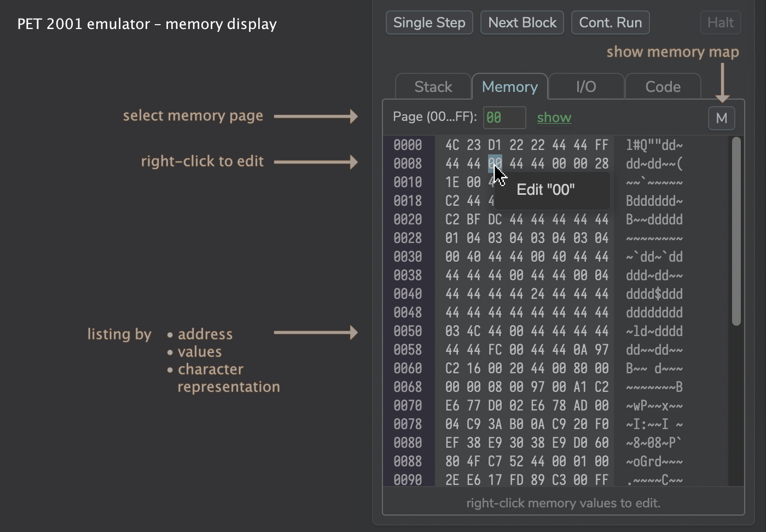Image resolution: width=766 pixels, height=532 pixels.
Task: Click value 4C in row 0000
Action: pyautogui.click(x=452, y=145)
